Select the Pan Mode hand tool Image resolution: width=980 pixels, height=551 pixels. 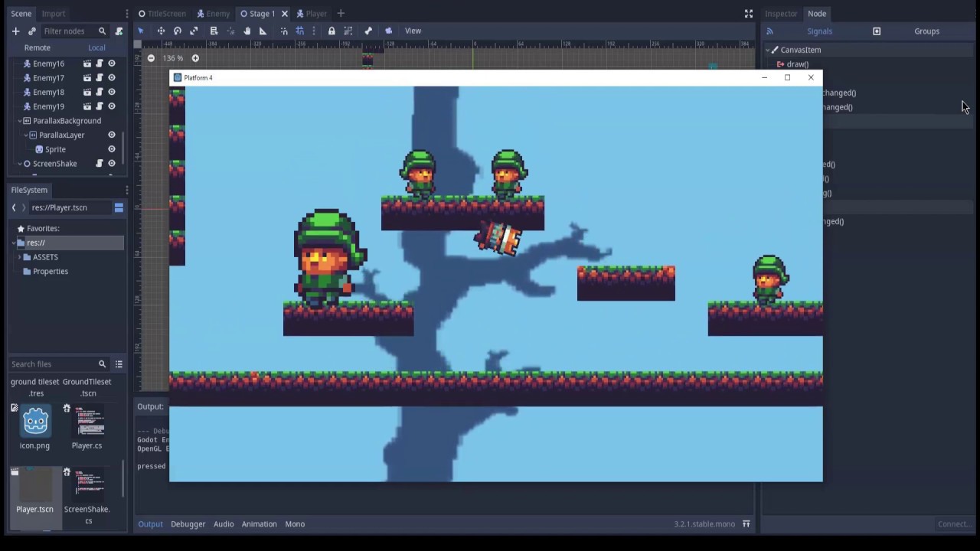(247, 31)
